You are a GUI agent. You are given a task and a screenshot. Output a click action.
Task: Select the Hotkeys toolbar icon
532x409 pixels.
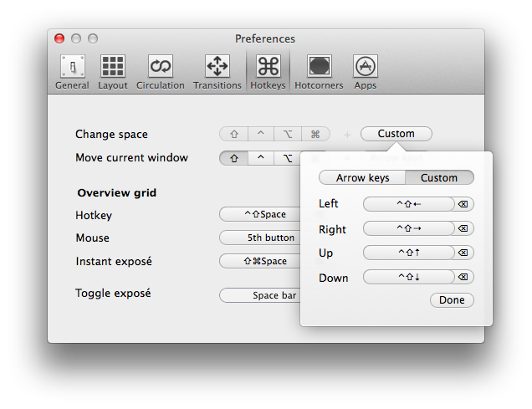268,72
